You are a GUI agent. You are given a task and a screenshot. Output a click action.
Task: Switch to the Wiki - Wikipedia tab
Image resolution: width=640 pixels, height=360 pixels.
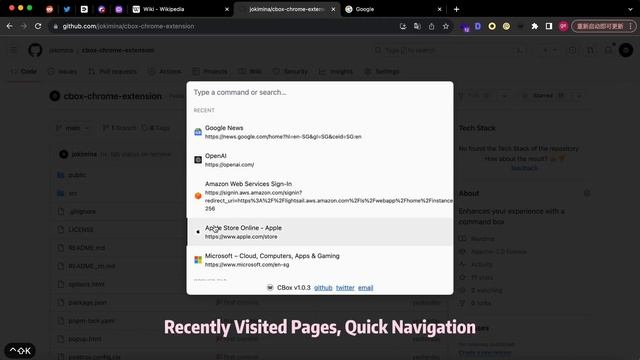tap(181, 9)
